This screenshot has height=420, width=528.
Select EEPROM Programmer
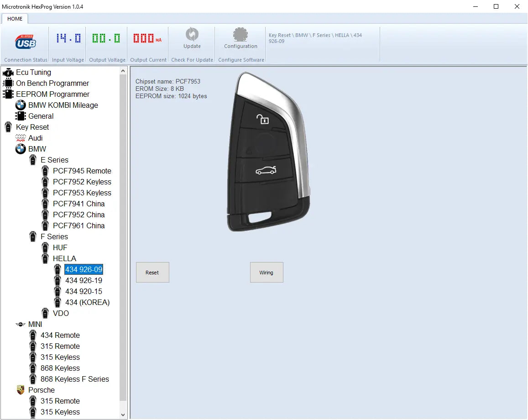8,94
